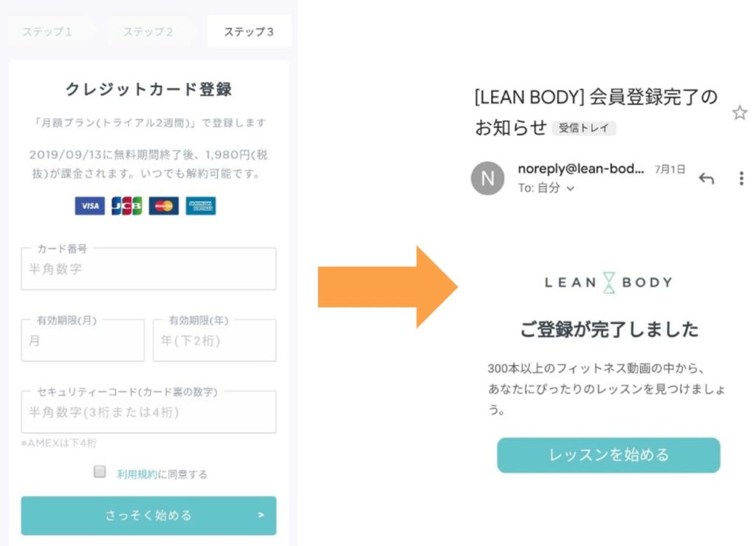The height and width of the screenshot is (546, 756).
Task: Click the ご登録が完了しました heading
Action: pos(609,329)
